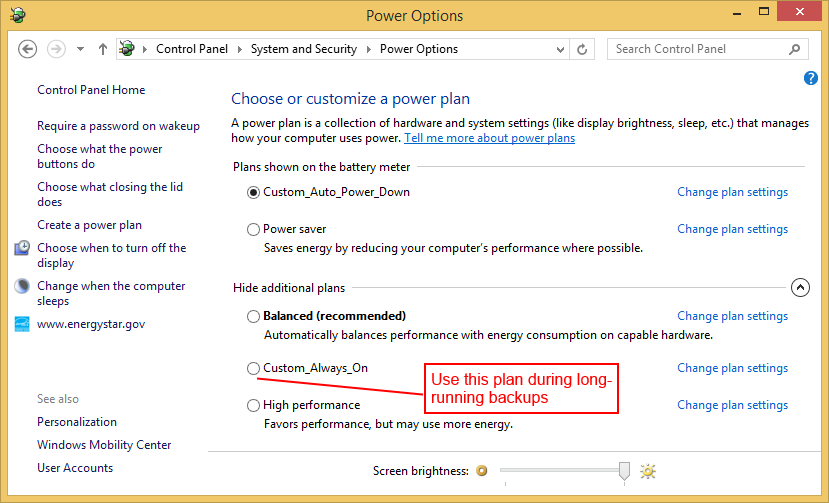Adjust the Screen brightness slider

(624, 471)
